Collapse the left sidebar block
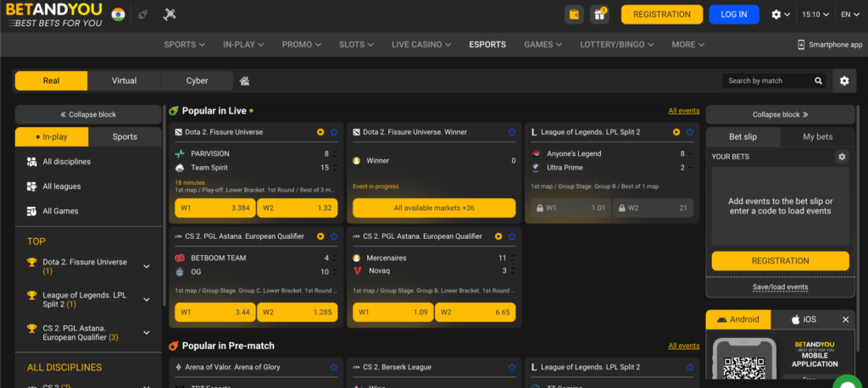Screen dimensions: 868x388 [88, 114]
